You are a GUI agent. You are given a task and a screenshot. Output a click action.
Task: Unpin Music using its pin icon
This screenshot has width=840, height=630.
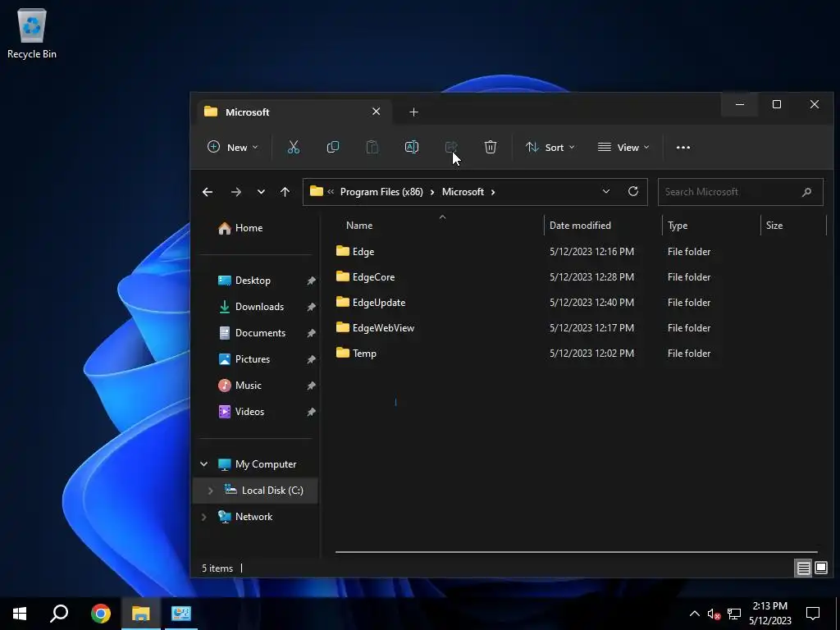(311, 386)
